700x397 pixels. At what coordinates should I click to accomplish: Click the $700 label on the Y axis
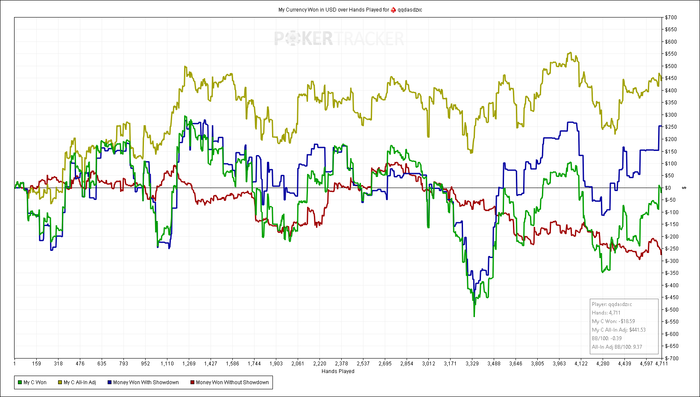[671, 17]
